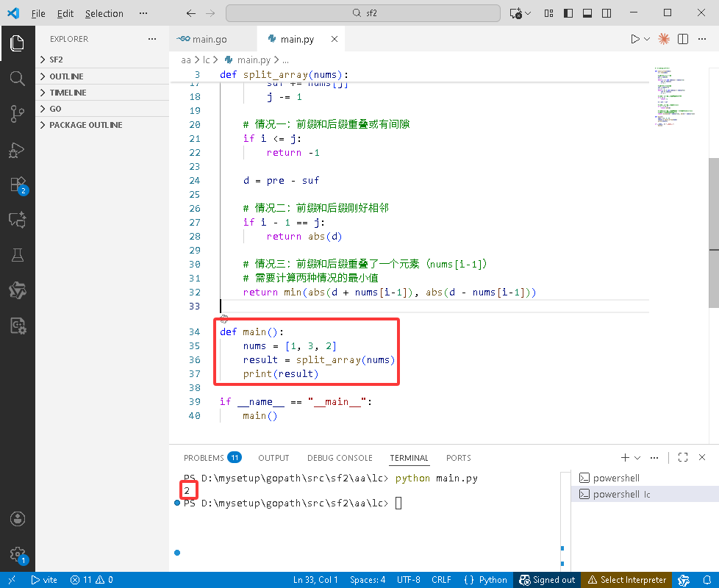Viewport: 719px width, 588px height.
Task: Open the Extensions view with badge 2
Action: [x=18, y=184]
